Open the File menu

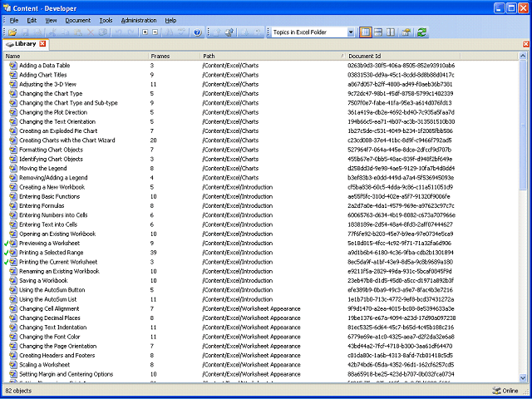(14, 20)
